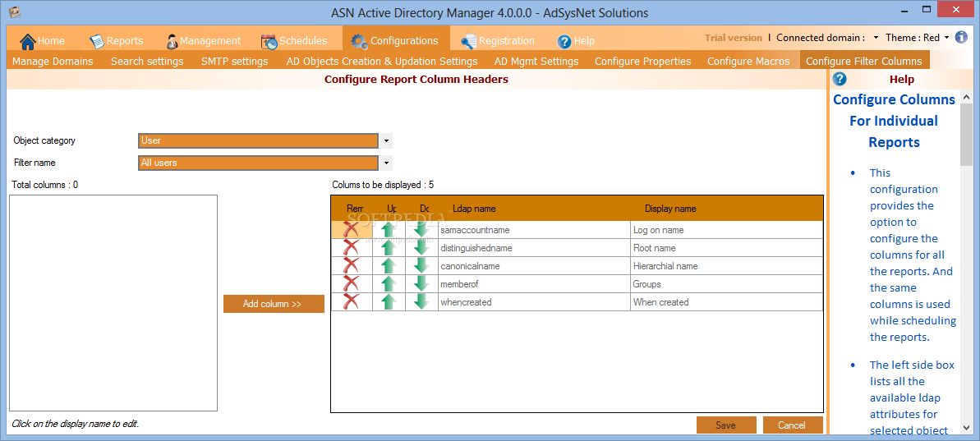Click the Add column >> button

click(274, 304)
